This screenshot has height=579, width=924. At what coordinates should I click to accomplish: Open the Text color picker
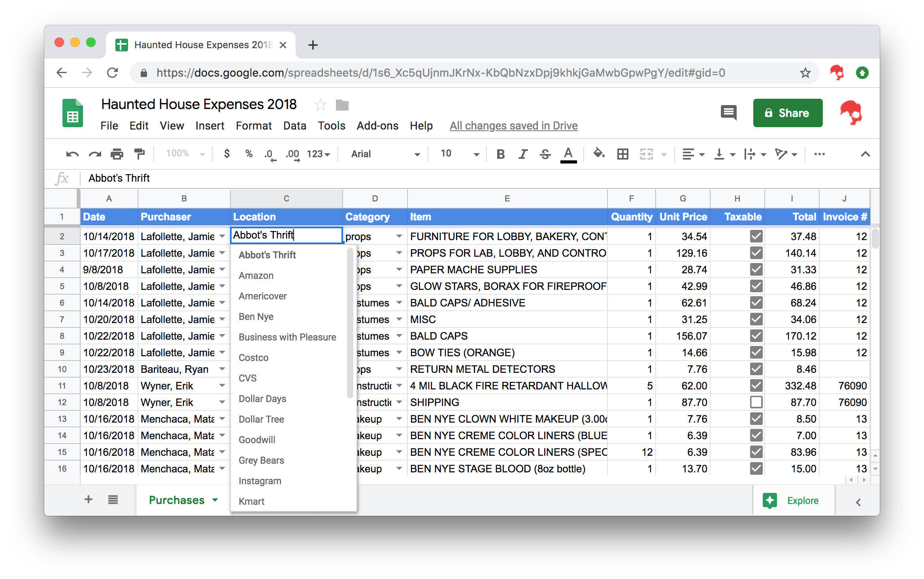(568, 154)
